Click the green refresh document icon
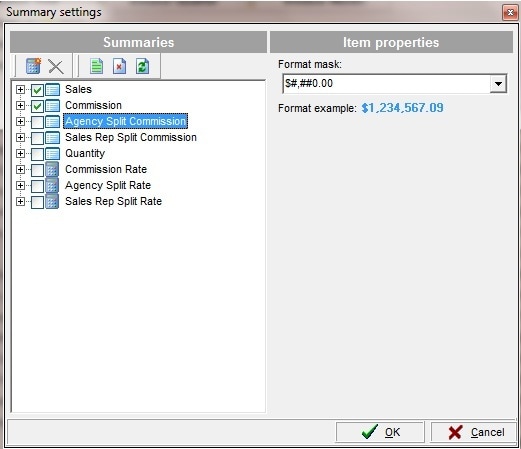This screenshot has width=521, height=449. point(142,66)
